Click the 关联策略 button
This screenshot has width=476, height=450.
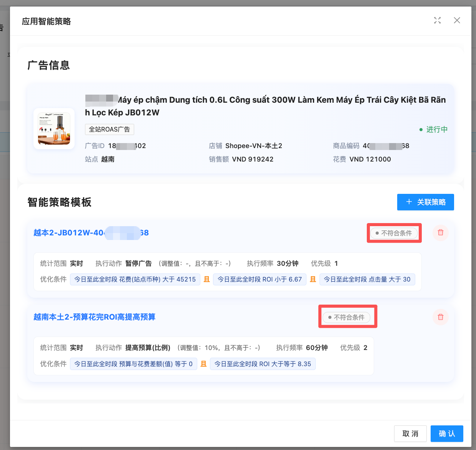pyautogui.click(x=425, y=202)
